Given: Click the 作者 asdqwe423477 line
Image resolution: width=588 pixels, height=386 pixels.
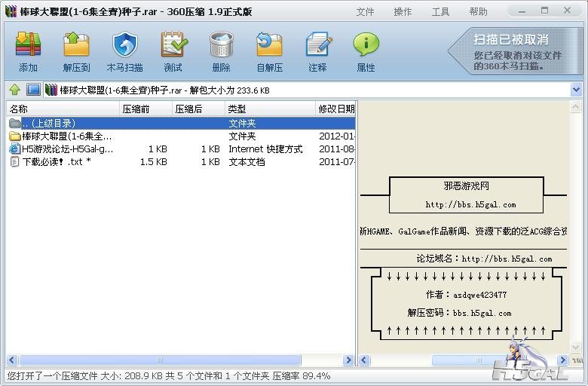Looking at the screenshot, I should (x=466, y=295).
